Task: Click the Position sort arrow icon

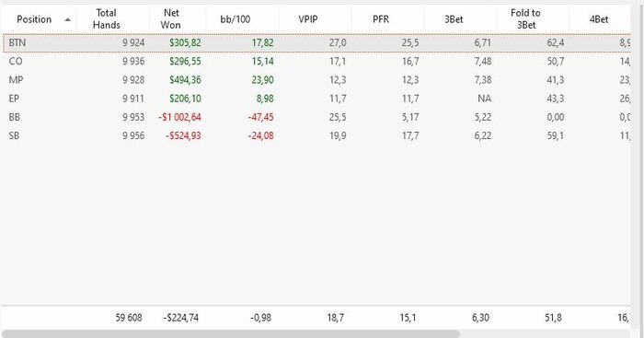Action: (x=68, y=19)
